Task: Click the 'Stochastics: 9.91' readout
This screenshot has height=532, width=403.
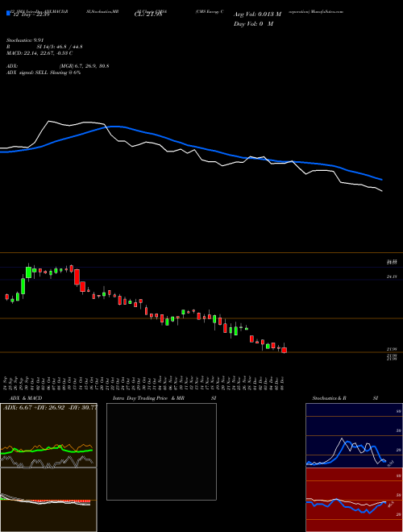Action: pyautogui.click(x=25, y=40)
